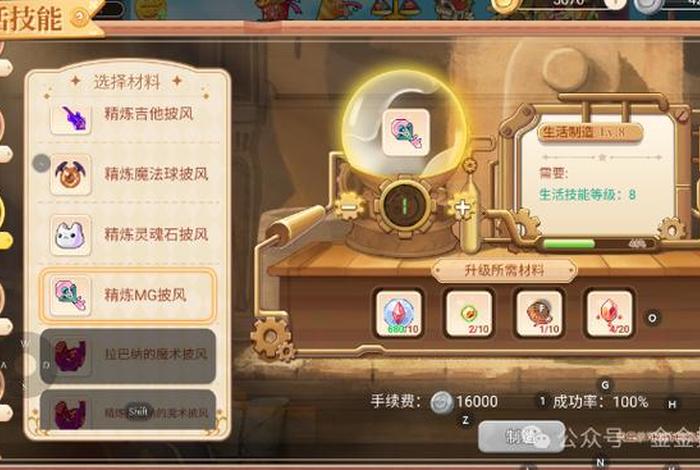Click the 升级所需材料 header label

point(504,270)
